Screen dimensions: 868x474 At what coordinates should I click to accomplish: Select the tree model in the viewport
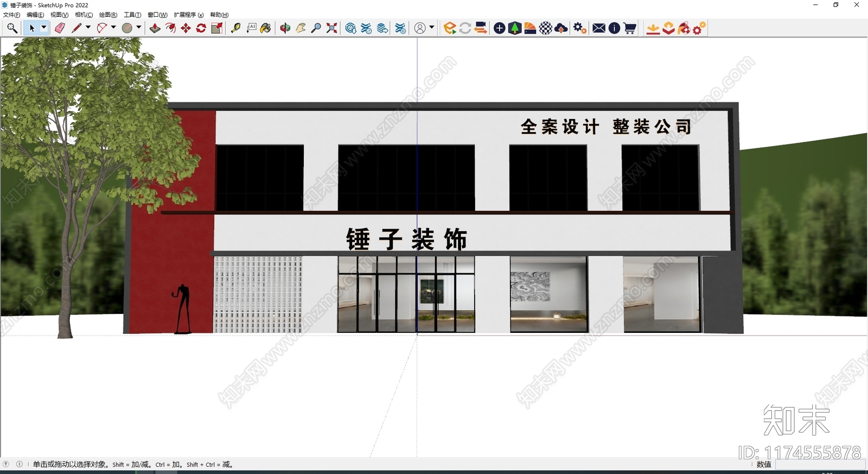81,163
